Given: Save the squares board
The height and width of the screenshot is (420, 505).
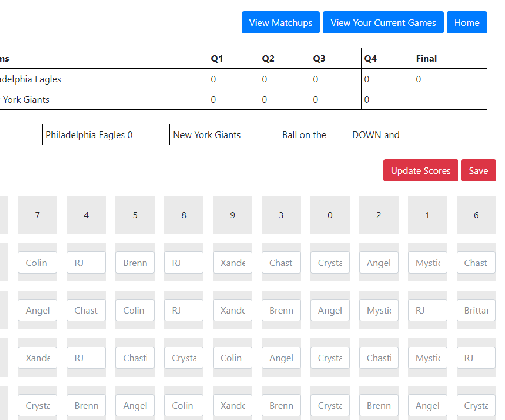Looking at the screenshot, I should pos(479,170).
